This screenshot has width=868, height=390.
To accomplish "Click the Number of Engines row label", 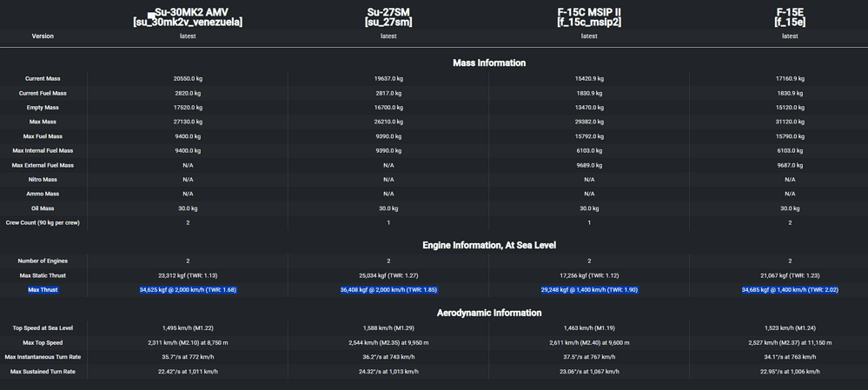I will coord(43,261).
